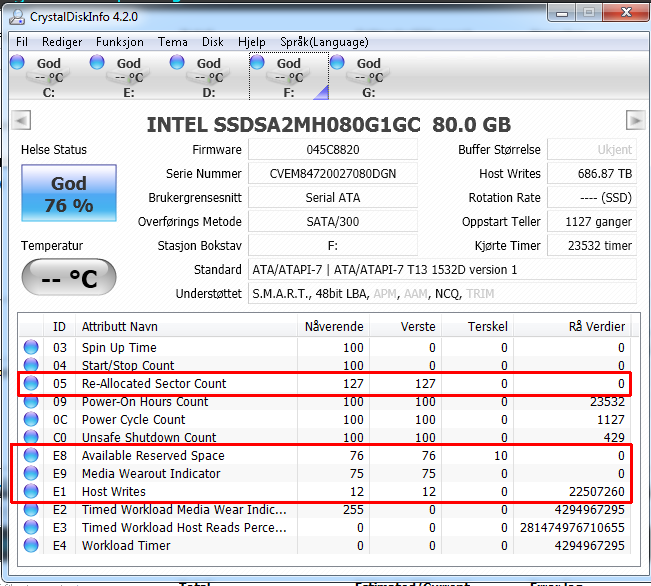The width and height of the screenshot is (651, 586).
Task: Click status orb for E1 Host Writes
Action: point(31,491)
